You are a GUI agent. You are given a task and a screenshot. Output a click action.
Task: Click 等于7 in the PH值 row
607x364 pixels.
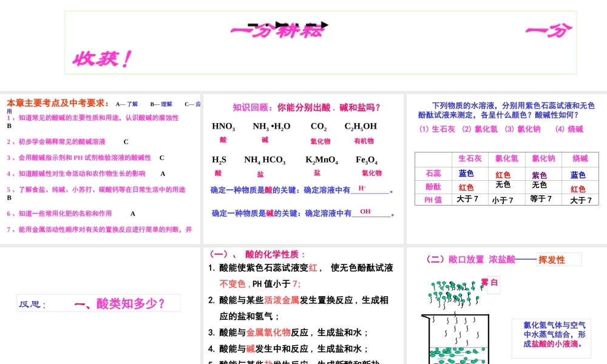541,199
